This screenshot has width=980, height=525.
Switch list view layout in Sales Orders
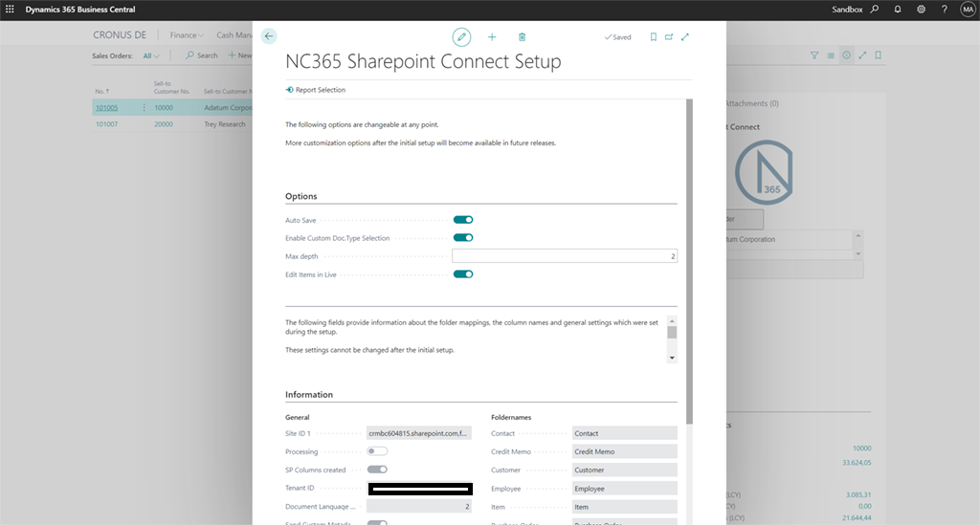831,55
